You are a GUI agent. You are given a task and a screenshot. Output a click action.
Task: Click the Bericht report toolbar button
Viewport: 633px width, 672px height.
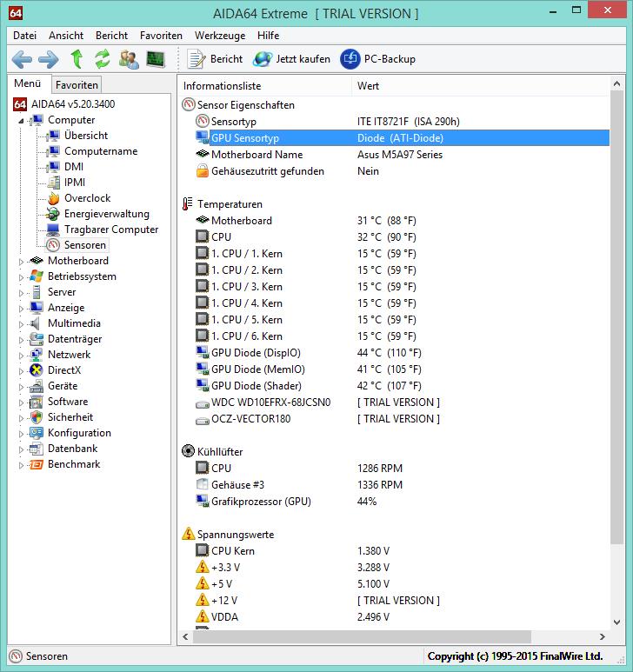[215, 59]
